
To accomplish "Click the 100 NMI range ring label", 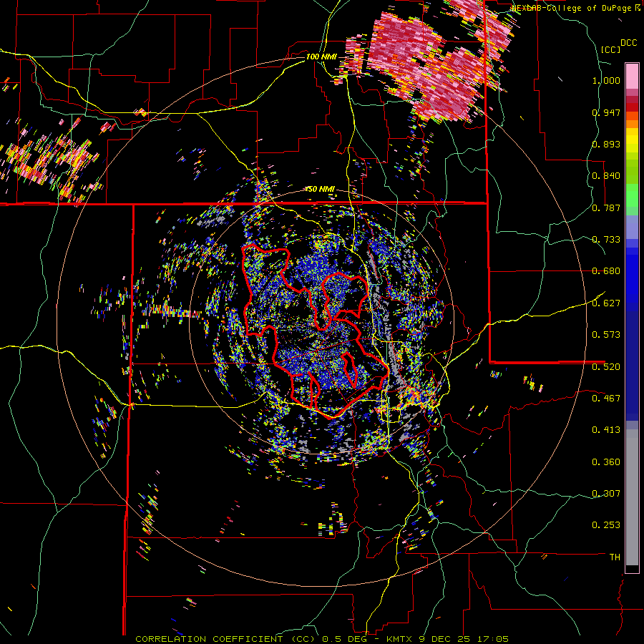I will [321, 57].
